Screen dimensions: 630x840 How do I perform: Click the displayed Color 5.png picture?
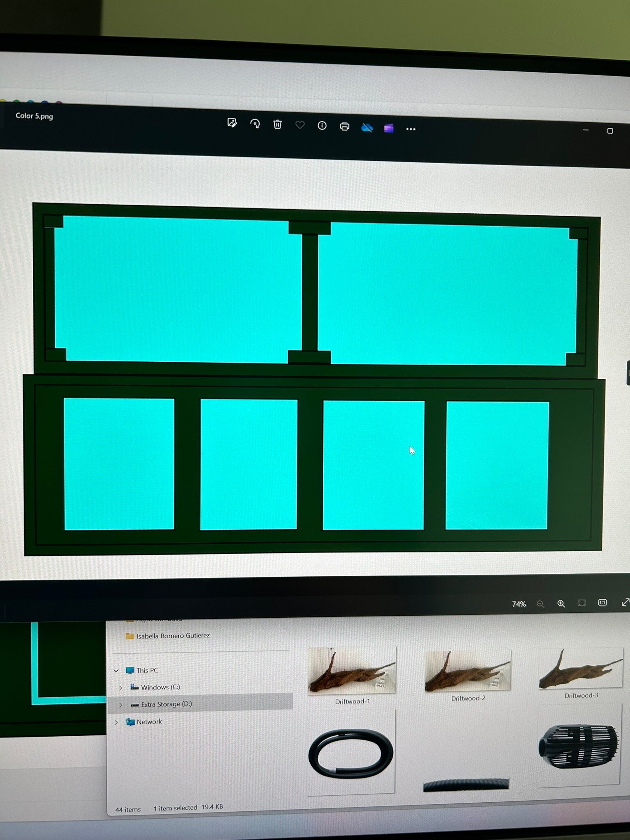pyautogui.click(x=314, y=379)
